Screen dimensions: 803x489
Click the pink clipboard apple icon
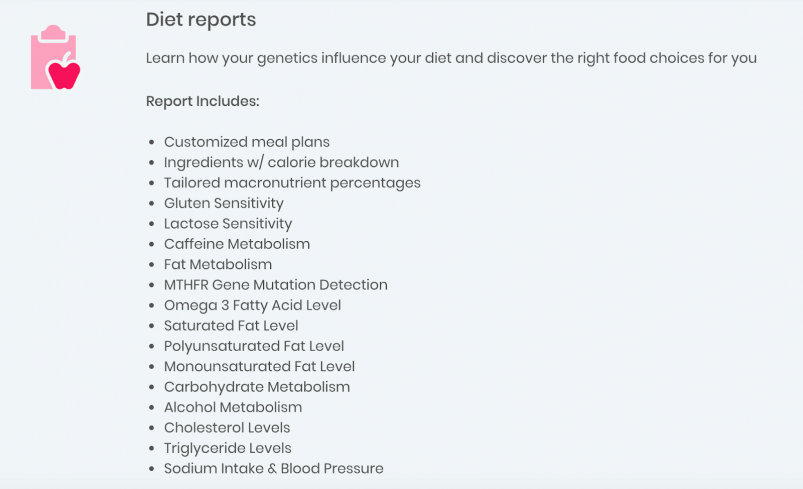point(55,57)
